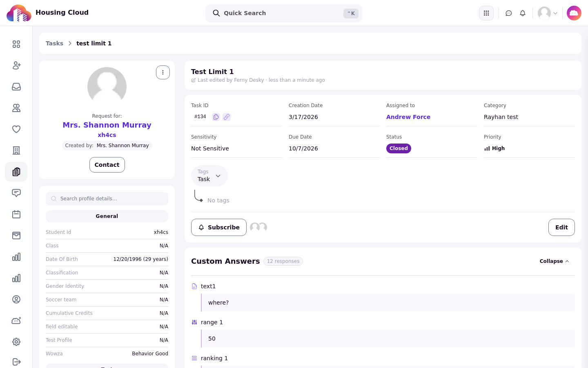Open the notifications bell in header
588x368 pixels.
523,13
